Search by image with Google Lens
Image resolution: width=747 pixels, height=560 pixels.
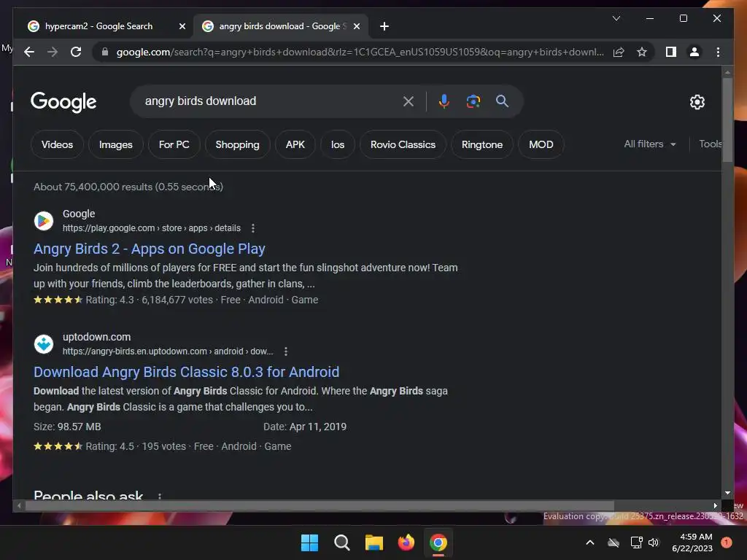pos(473,101)
